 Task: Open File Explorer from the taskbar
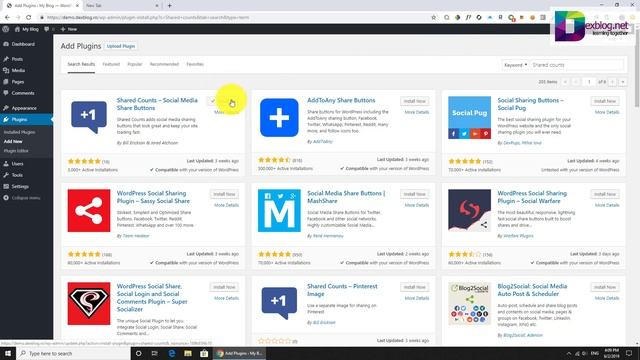coord(188,353)
